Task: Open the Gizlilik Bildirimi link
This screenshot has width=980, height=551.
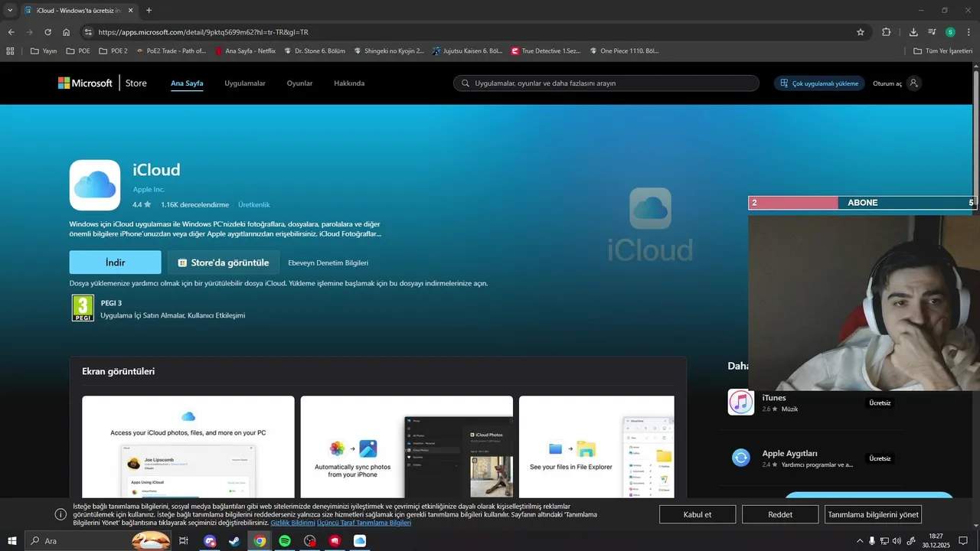Action: pos(292,523)
